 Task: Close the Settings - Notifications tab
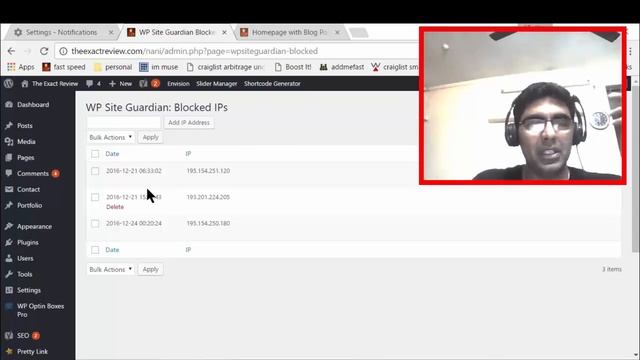(x=111, y=32)
